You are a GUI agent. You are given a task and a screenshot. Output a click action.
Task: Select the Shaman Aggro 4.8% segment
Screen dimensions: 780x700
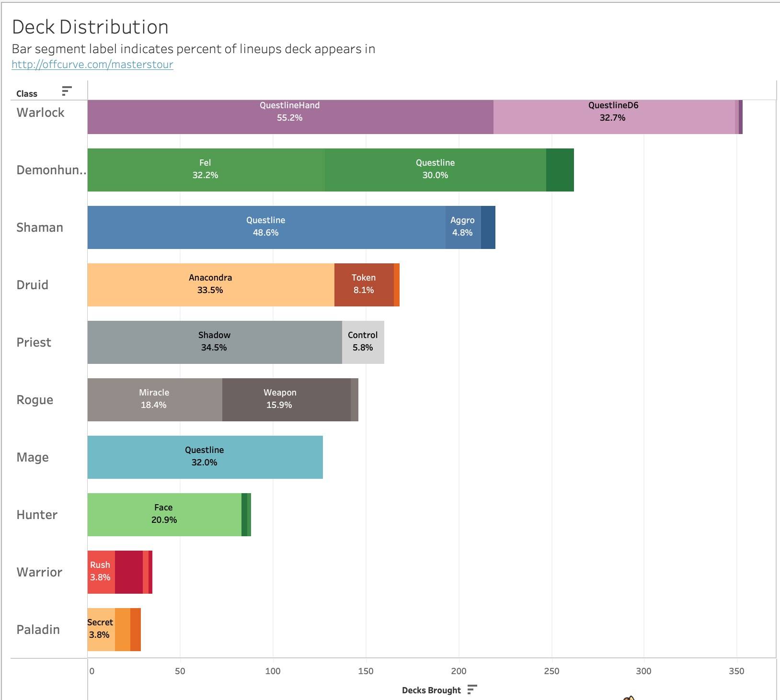(x=462, y=227)
